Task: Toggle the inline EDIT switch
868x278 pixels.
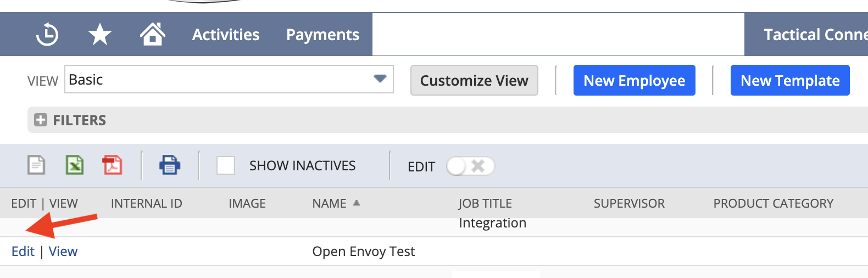Action: [470, 166]
